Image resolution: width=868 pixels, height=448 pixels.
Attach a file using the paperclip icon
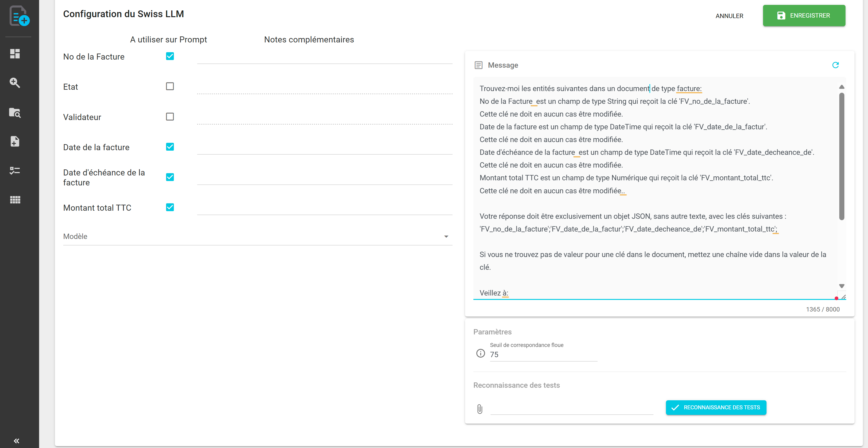(480, 409)
